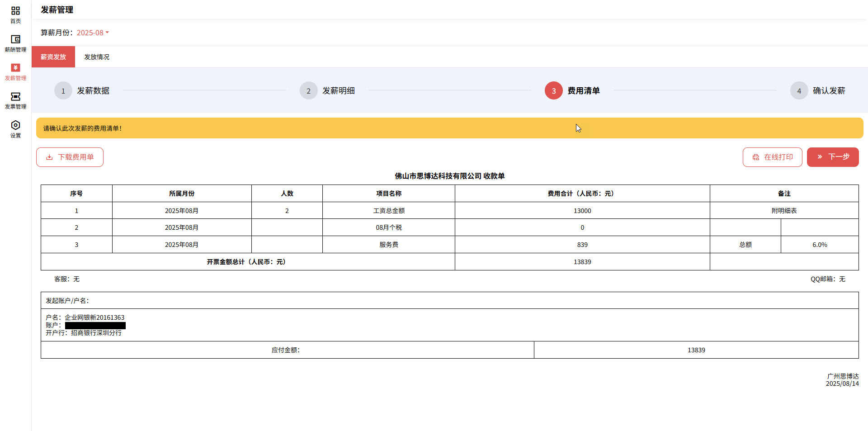Screen dimensions: 868x431
Task: Jump to step 4 确认发薪
Action: (799, 91)
